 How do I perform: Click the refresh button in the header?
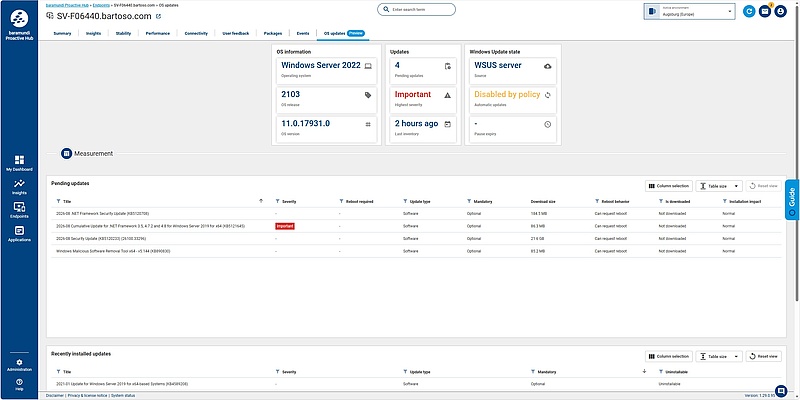(749, 11)
